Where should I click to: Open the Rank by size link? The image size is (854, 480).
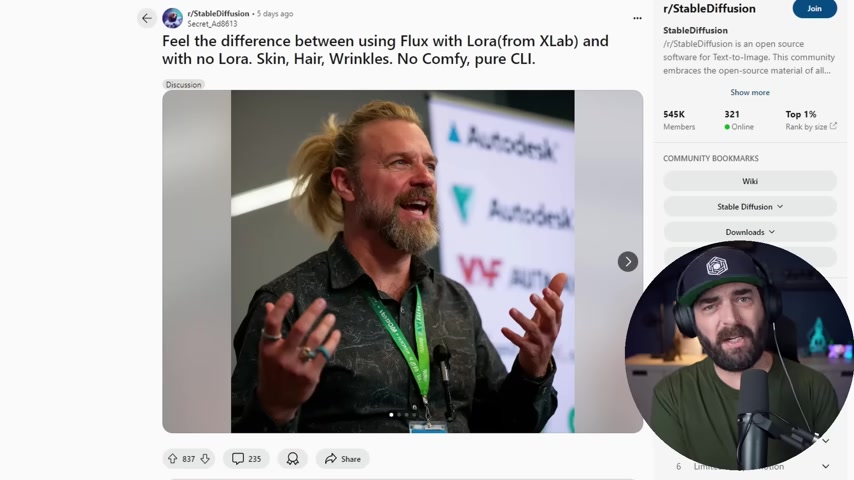coord(811,126)
